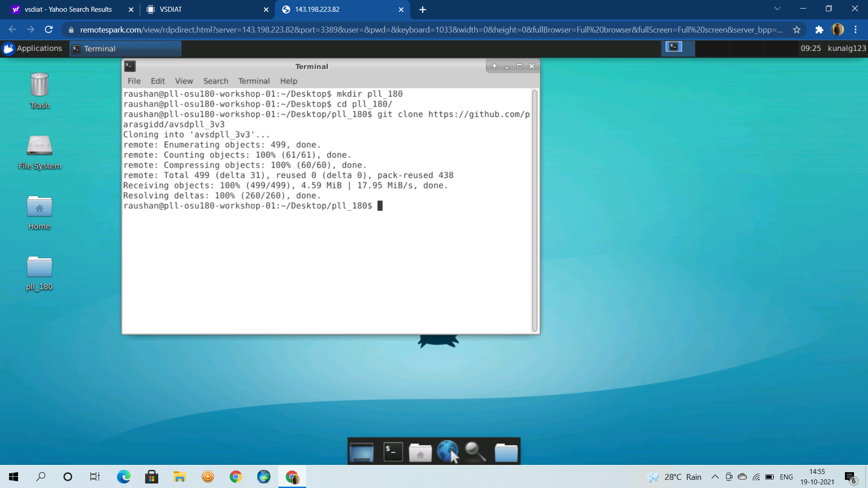Click the kunalg123 user label in panel
The height and width of the screenshot is (488, 868).
click(847, 48)
